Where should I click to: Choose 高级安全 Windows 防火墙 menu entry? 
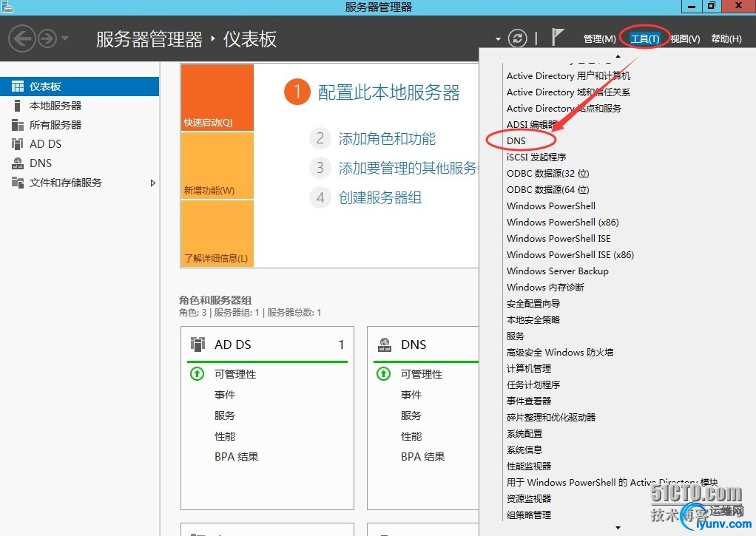[560, 353]
